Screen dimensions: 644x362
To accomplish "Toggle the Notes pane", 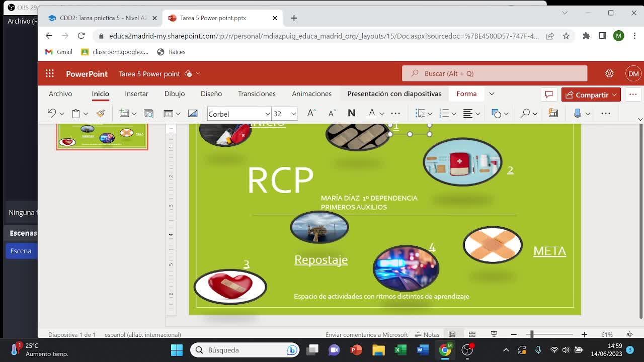I will (x=427, y=334).
